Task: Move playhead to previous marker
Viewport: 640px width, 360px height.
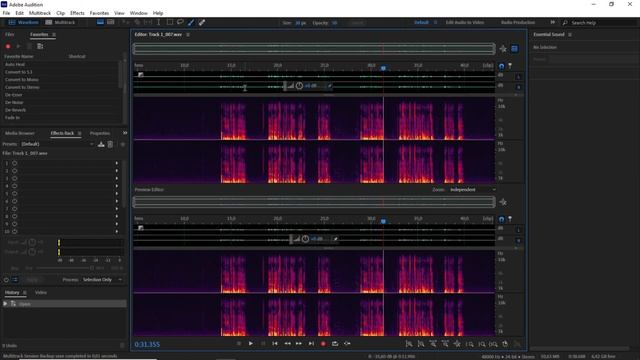Action: (x=275, y=344)
